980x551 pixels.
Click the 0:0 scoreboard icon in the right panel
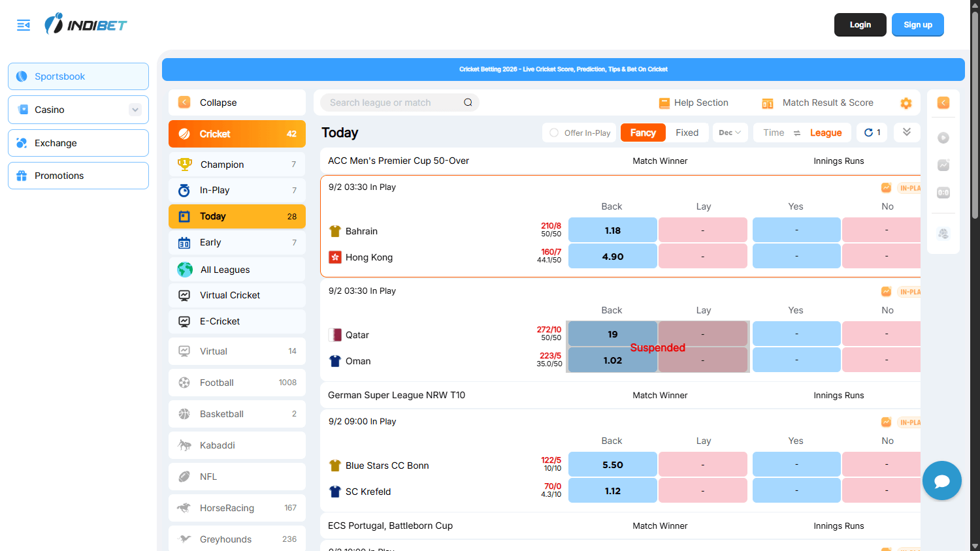coord(943,193)
